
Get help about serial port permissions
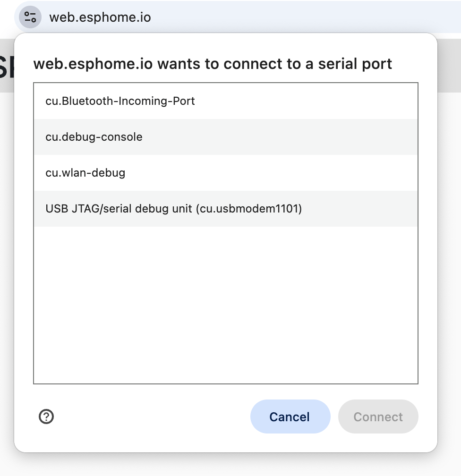[x=46, y=416]
